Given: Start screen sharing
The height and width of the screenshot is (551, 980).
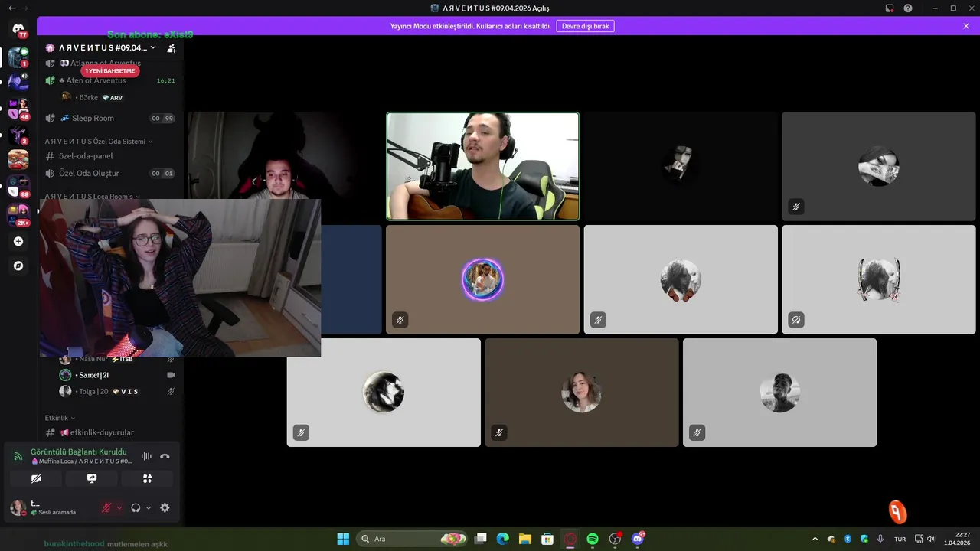Looking at the screenshot, I should click(92, 478).
